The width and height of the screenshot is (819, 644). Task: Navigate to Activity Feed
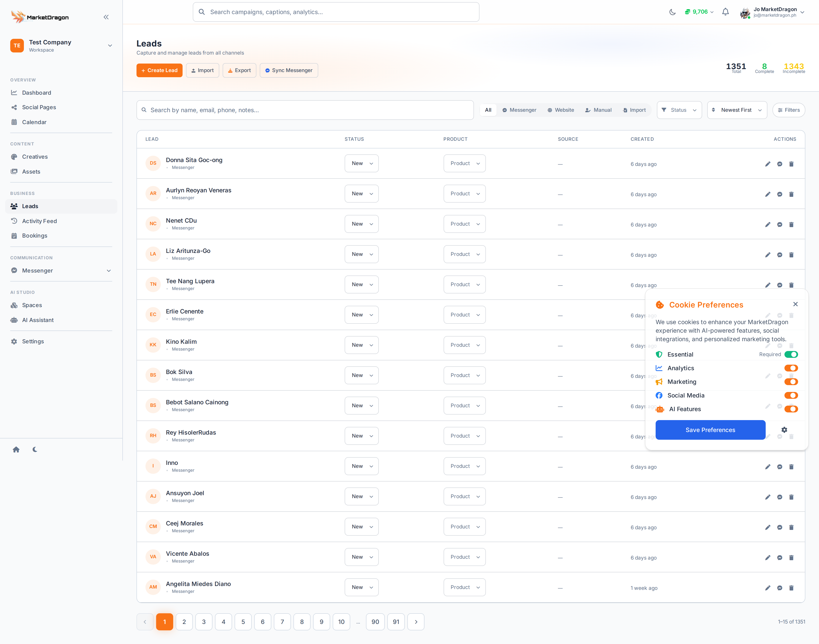(61, 221)
